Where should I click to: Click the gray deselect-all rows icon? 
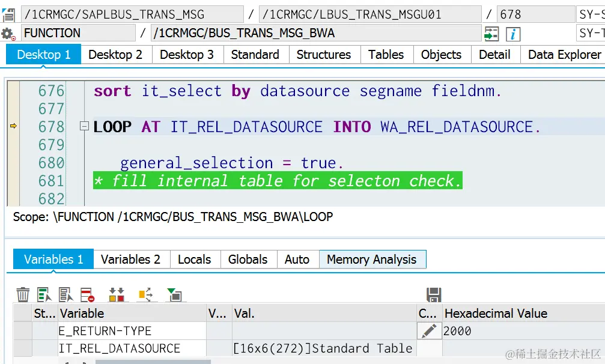(66, 294)
